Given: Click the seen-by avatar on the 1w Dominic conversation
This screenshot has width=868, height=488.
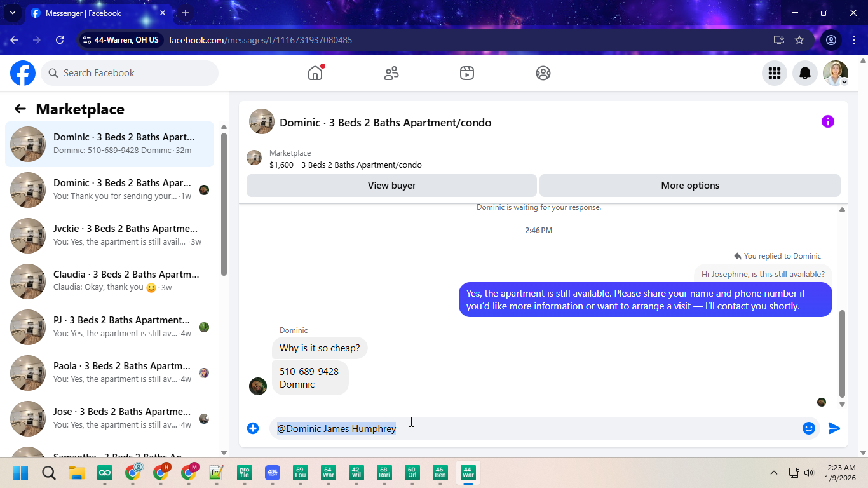Looking at the screenshot, I should coord(204,190).
